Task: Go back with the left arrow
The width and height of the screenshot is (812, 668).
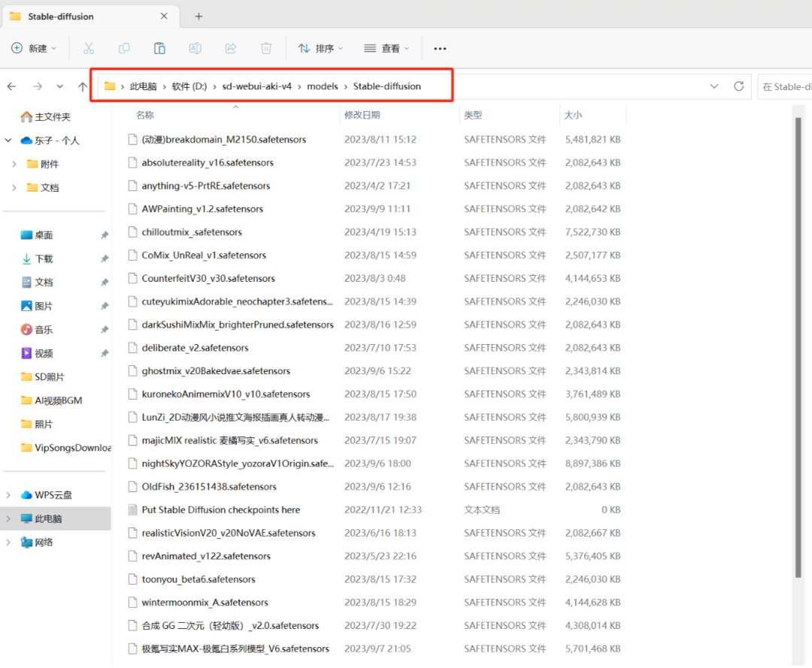Action: [x=12, y=86]
